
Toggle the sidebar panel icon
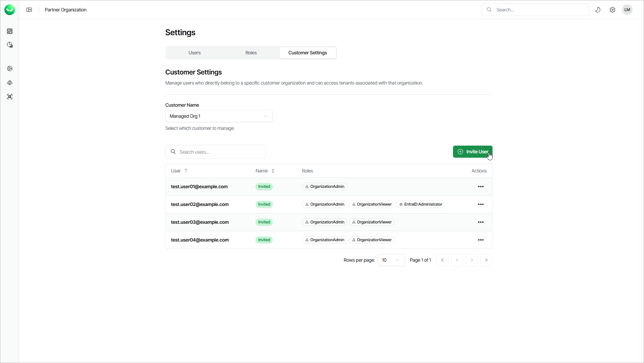point(29,10)
